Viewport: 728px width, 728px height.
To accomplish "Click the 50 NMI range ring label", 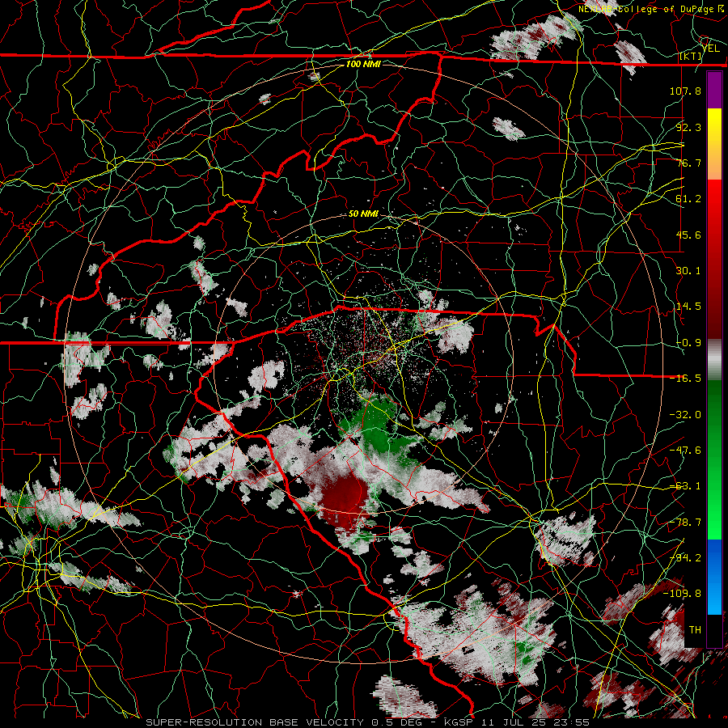I will (x=363, y=214).
